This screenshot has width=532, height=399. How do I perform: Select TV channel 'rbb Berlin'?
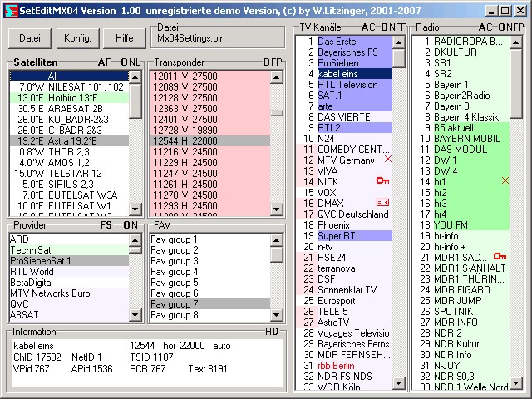click(344, 366)
